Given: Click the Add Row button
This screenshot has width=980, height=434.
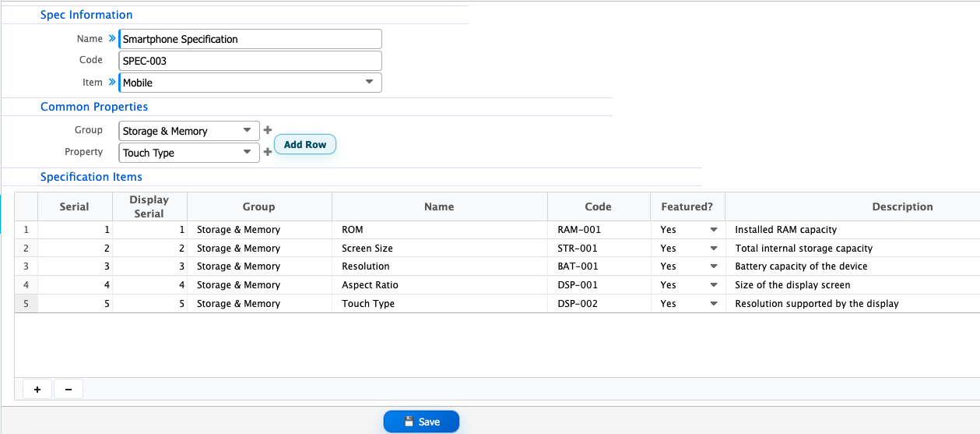Looking at the screenshot, I should pos(305,144).
